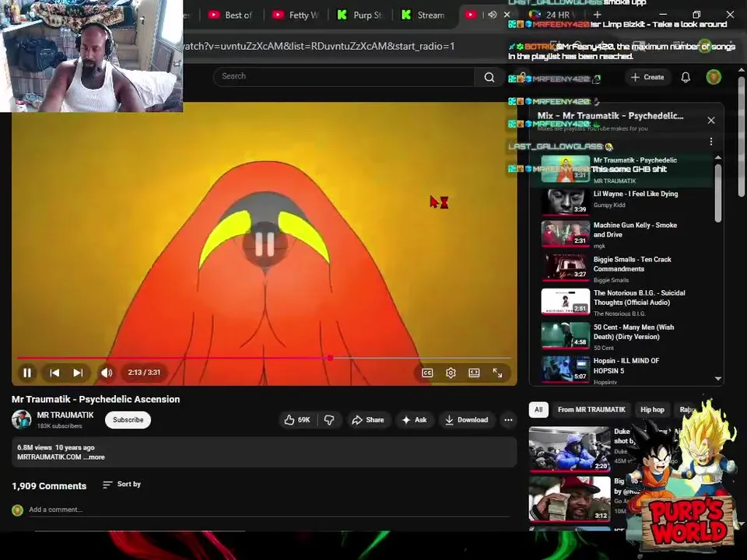Open a new browser tab
The height and width of the screenshot is (560, 747).
click(x=597, y=15)
